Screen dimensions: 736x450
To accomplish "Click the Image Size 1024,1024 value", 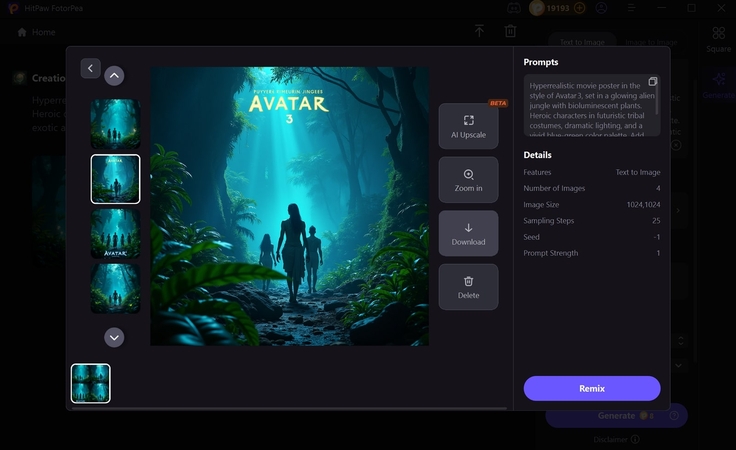I will pyautogui.click(x=643, y=205).
